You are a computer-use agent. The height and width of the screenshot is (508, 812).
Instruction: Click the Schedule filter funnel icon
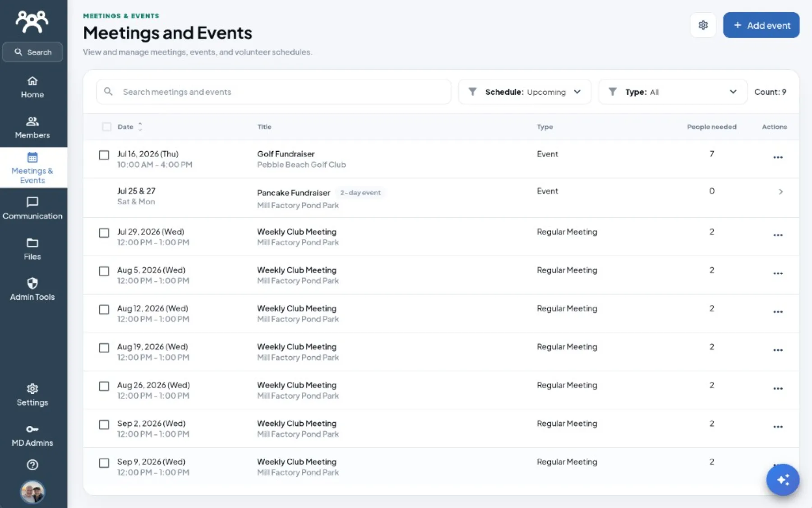pos(472,92)
